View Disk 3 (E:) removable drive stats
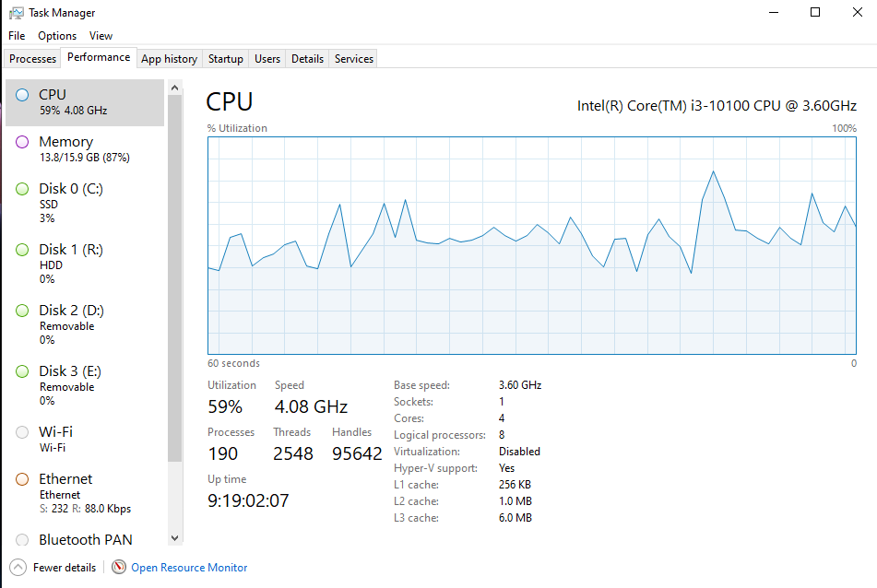877x588 pixels. tap(21, 371)
